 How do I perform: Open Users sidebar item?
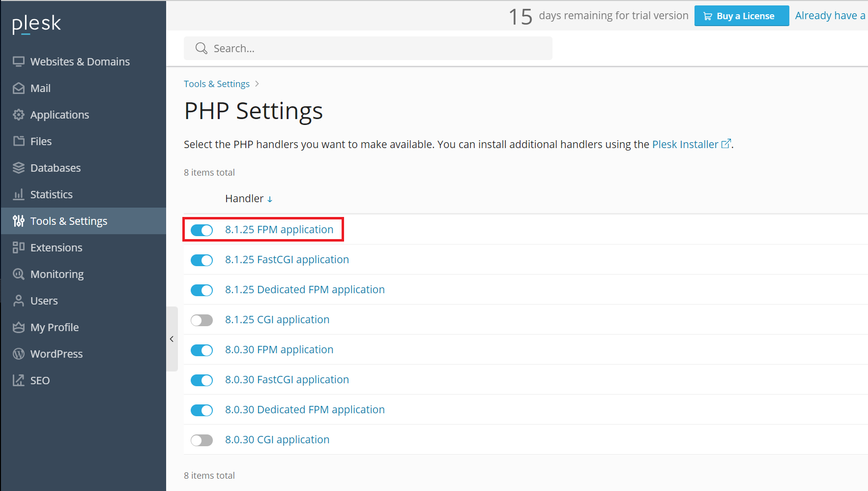click(x=83, y=301)
